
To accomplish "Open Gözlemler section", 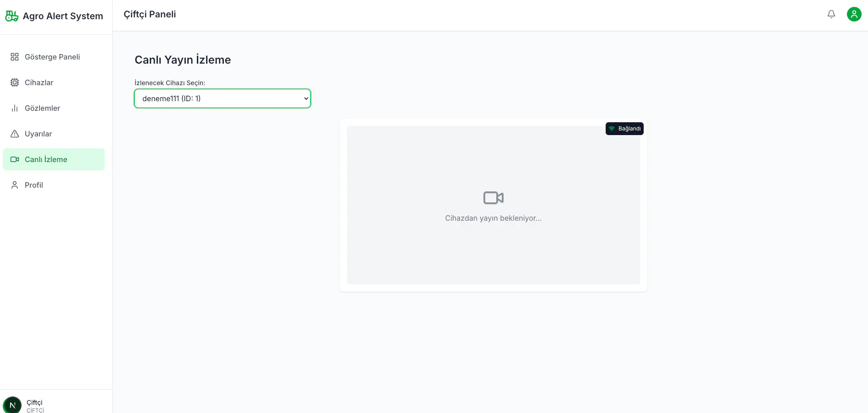I will (54, 108).
